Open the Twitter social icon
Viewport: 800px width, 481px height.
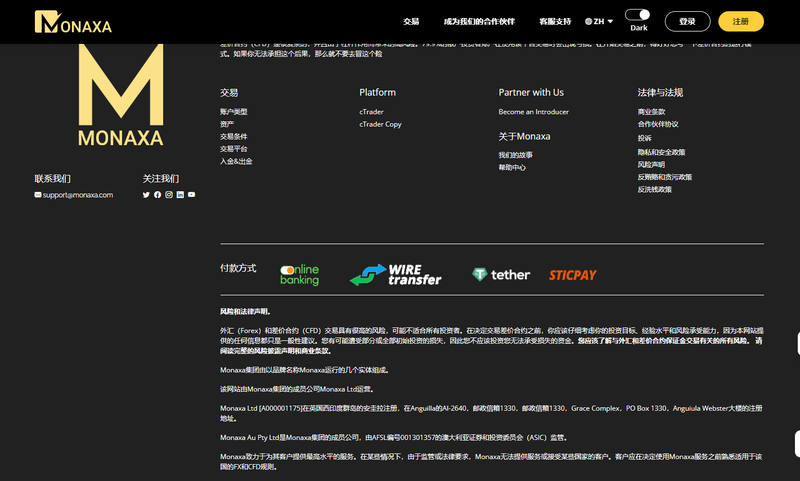tap(146, 195)
